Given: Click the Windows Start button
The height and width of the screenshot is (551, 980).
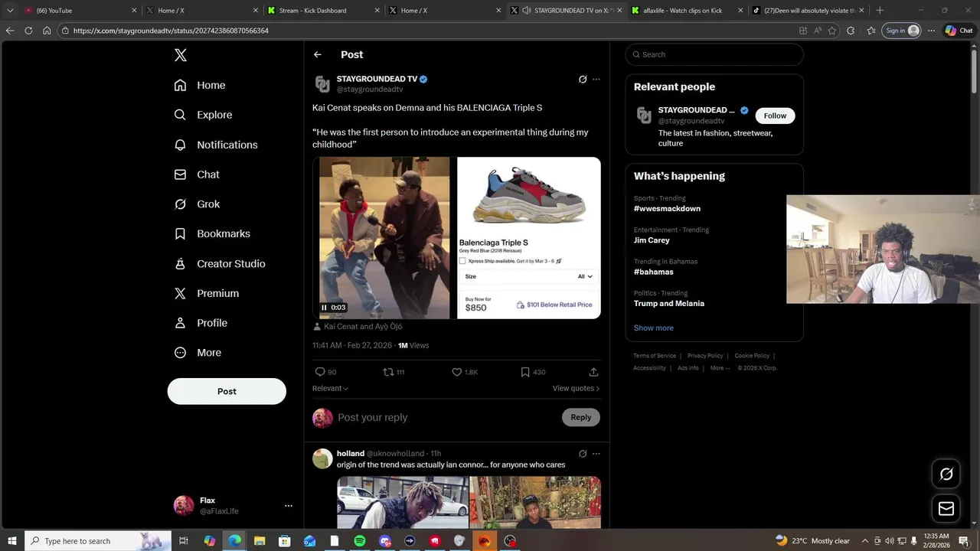Looking at the screenshot, I should [12, 541].
